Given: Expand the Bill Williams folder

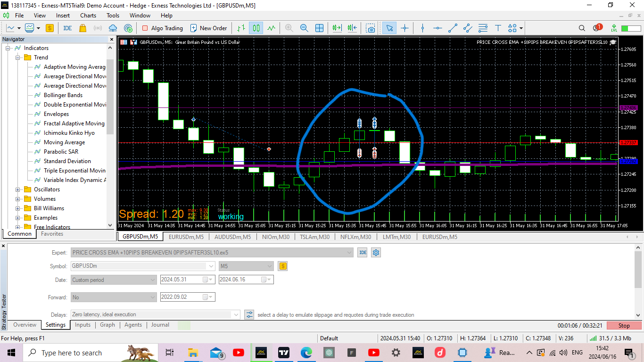Looking at the screenshot, I should pyautogui.click(x=18, y=208).
